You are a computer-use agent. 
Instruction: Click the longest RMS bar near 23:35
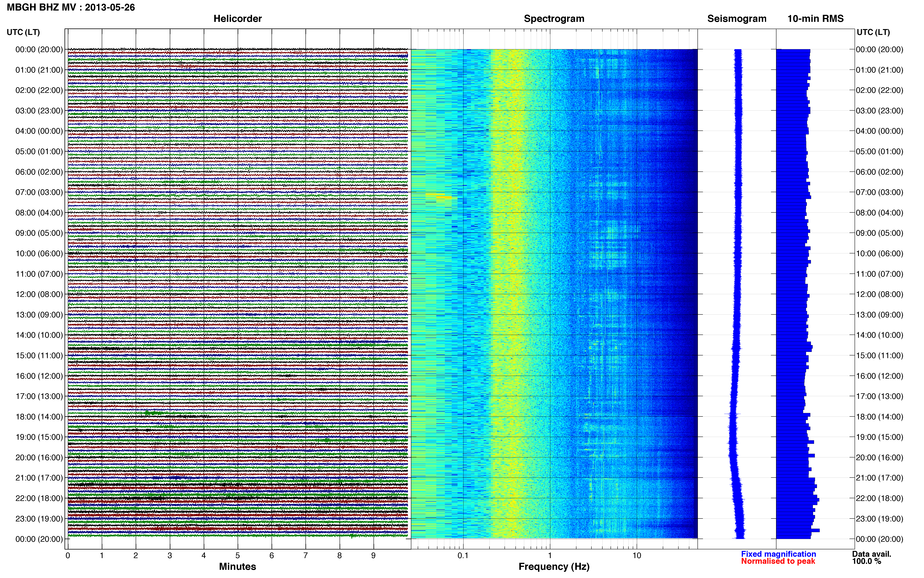(x=798, y=530)
